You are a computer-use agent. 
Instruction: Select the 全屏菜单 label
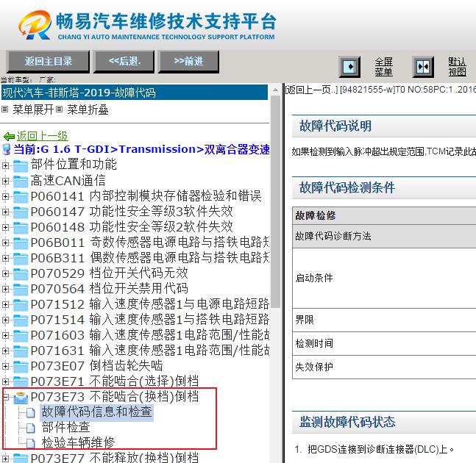pos(383,67)
